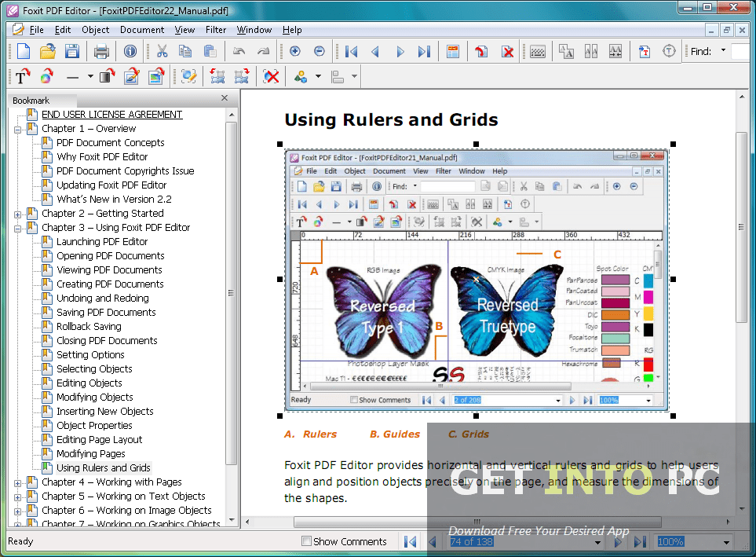Click the text spacing AA icon with arrows
756x557 pixels.
615,51
